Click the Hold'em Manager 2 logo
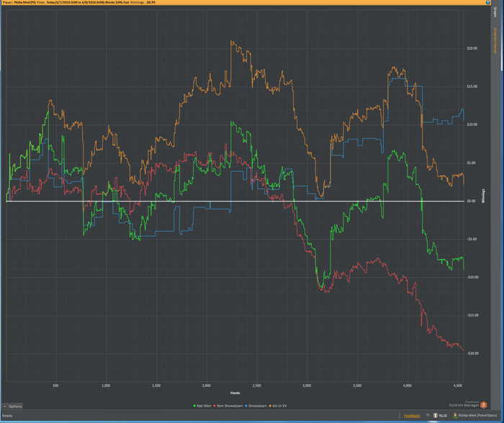 click(x=483, y=405)
